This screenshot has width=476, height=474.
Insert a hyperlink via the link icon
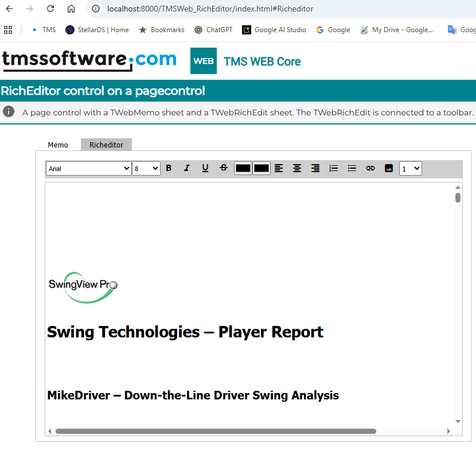pyautogui.click(x=370, y=168)
